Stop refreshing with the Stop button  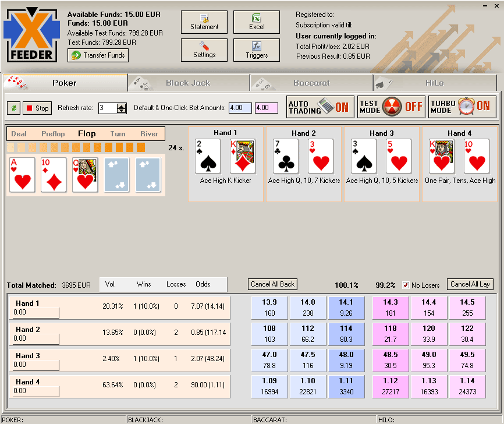tap(37, 108)
